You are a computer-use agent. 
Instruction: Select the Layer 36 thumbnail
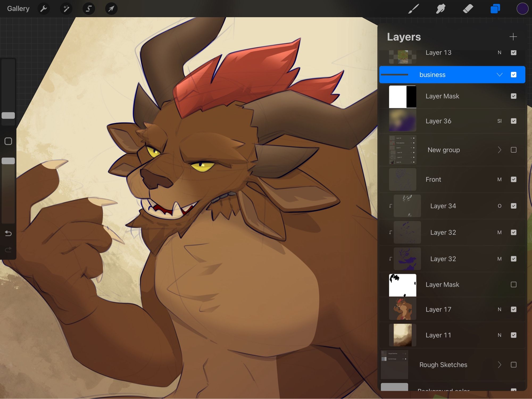(402, 121)
